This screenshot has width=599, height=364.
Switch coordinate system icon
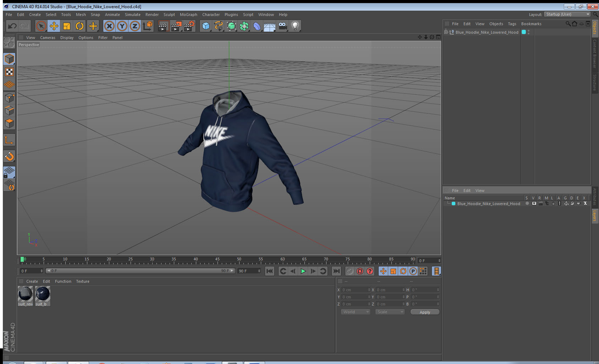click(148, 26)
